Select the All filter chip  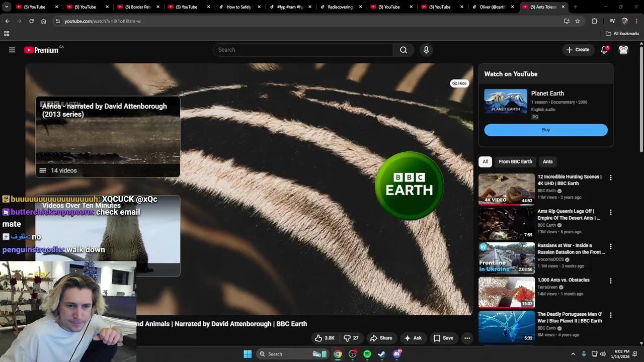(x=485, y=161)
